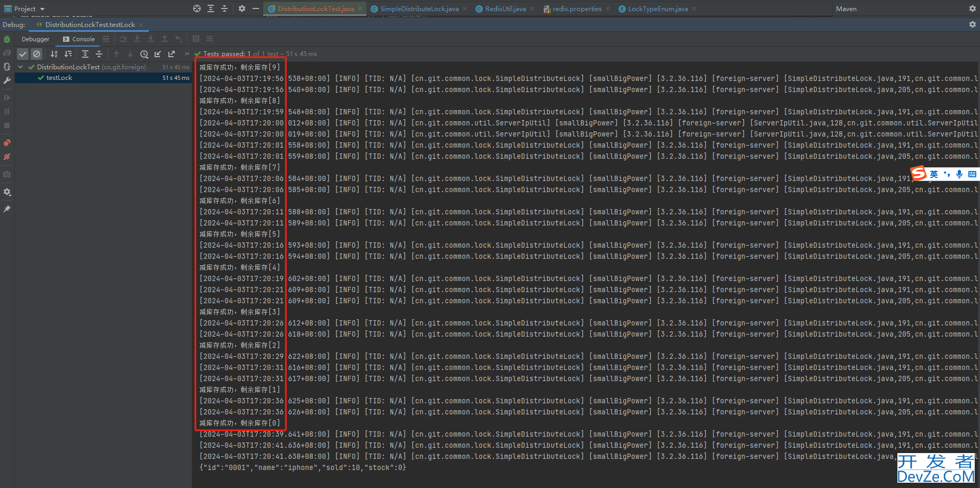Show more test toolbar actions chevron

click(x=186, y=53)
